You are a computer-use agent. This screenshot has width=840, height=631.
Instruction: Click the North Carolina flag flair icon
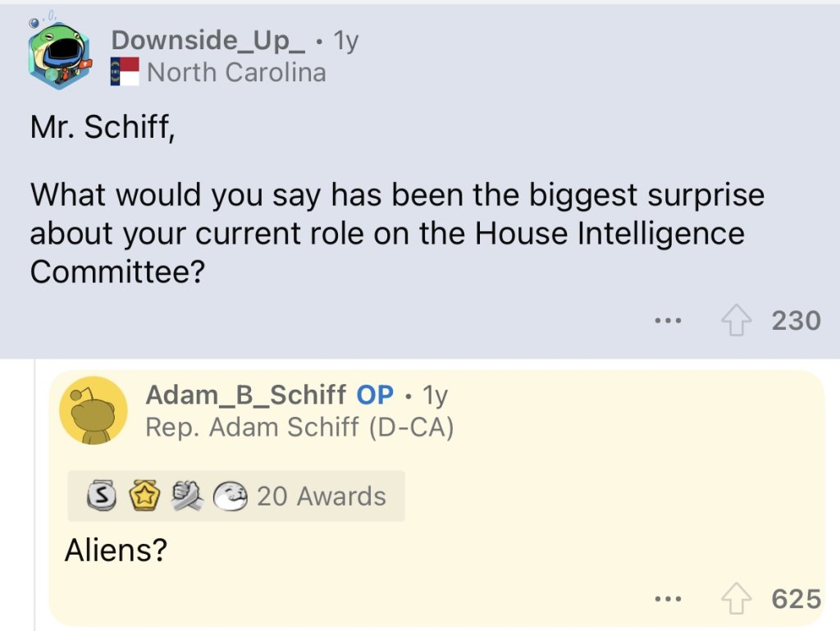[126, 72]
